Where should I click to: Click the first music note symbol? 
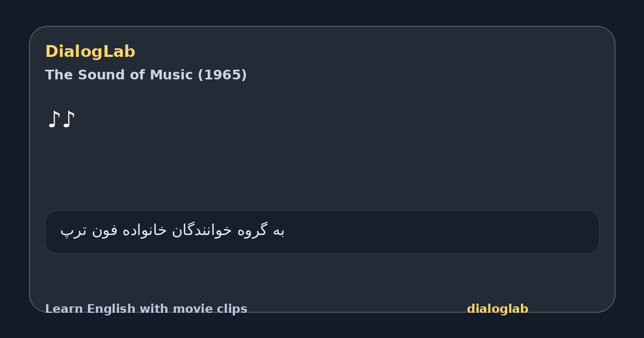tap(53, 119)
